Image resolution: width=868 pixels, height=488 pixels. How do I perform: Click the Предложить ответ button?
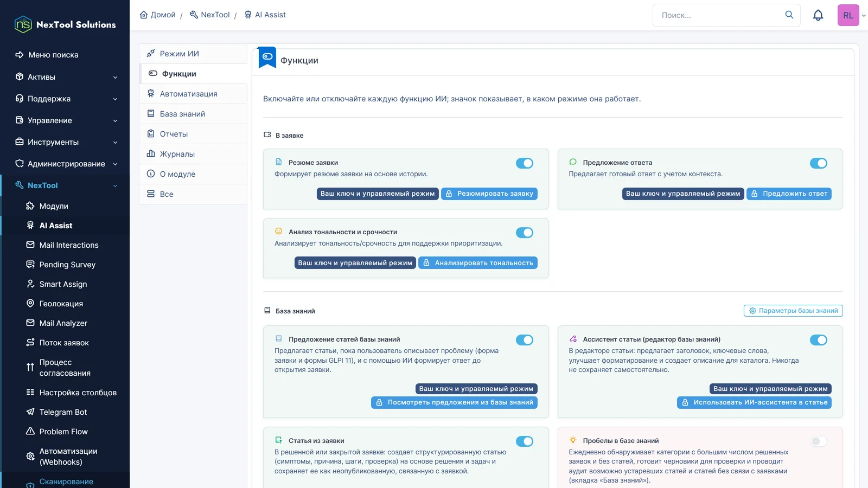click(x=789, y=194)
